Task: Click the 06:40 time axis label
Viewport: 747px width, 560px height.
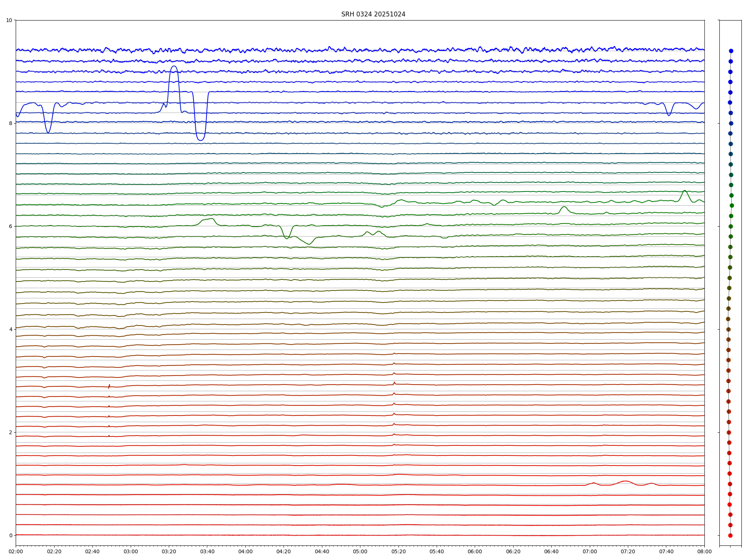Action: 551,551
